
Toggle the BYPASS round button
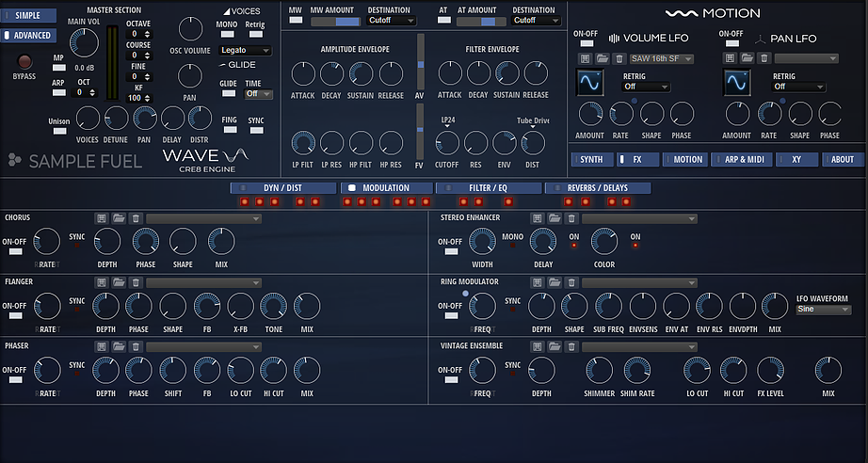point(24,62)
